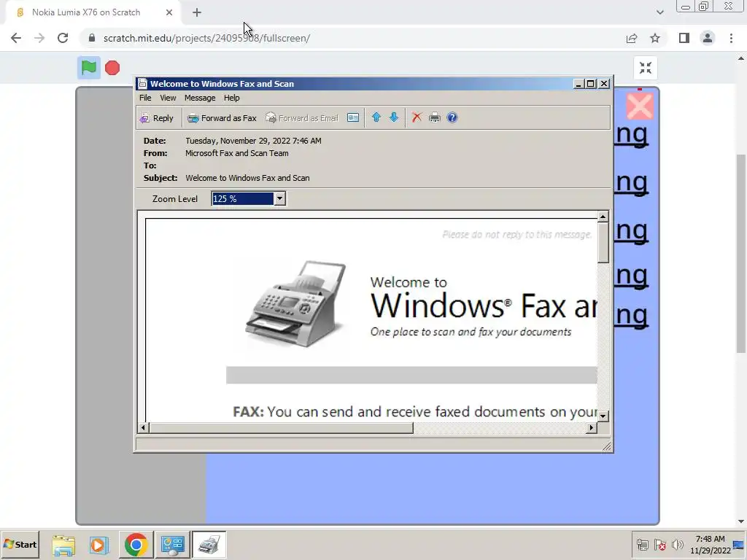
Task: Reload the browser page
Action: [x=63, y=38]
